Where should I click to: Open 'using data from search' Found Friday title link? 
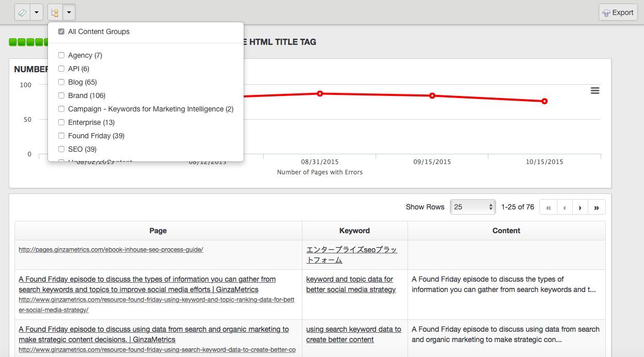click(x=154, y=334)
